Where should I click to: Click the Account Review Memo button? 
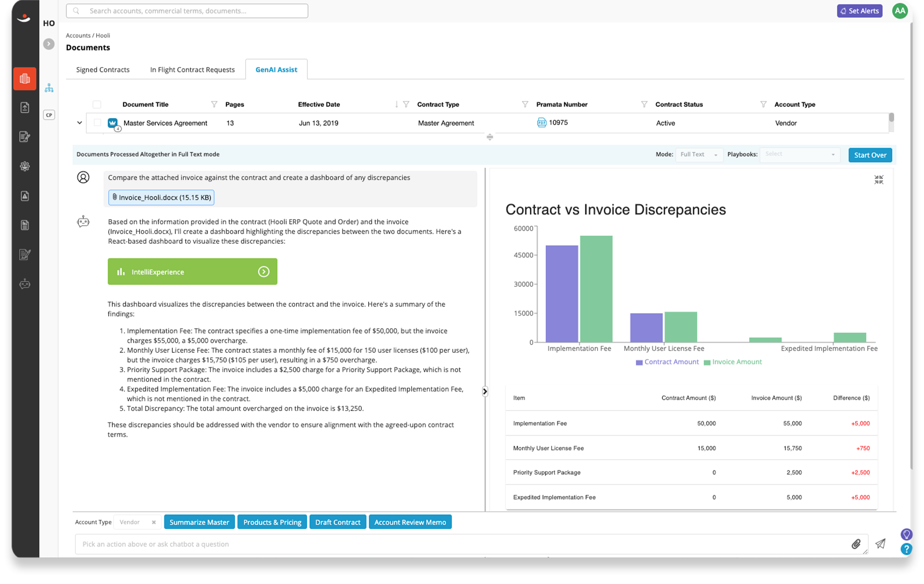coord(410,522)
